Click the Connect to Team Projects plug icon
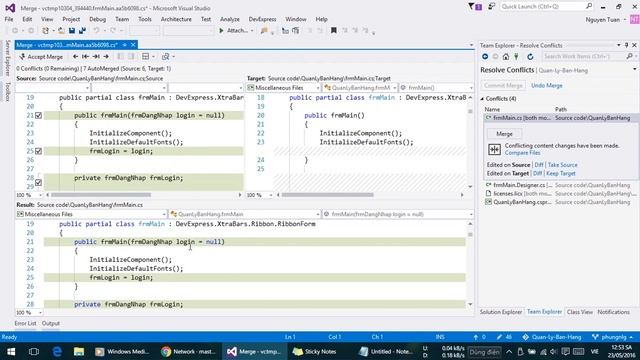 pyautogui.click(x=516, y=57)
